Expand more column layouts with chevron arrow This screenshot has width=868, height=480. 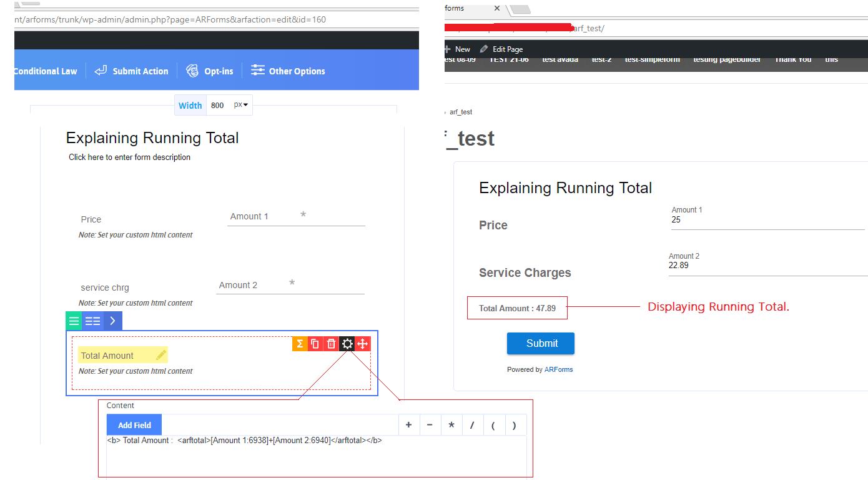pyautogui.click(x=112, y=321)
